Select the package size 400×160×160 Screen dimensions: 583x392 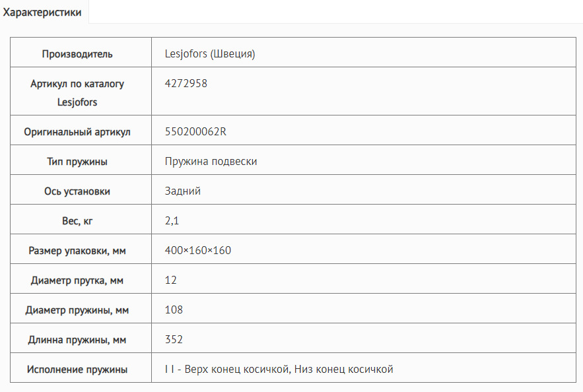tap(198, 251)
